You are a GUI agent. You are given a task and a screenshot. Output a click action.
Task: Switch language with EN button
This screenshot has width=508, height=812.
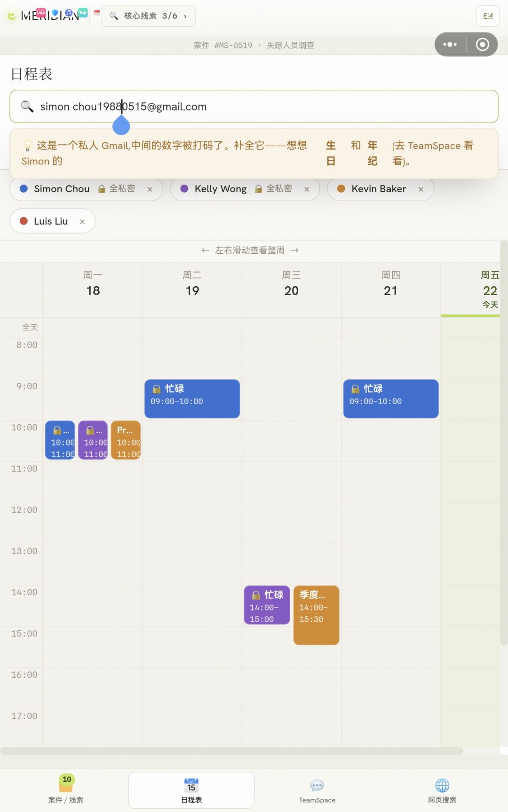(x=488, y=16)
